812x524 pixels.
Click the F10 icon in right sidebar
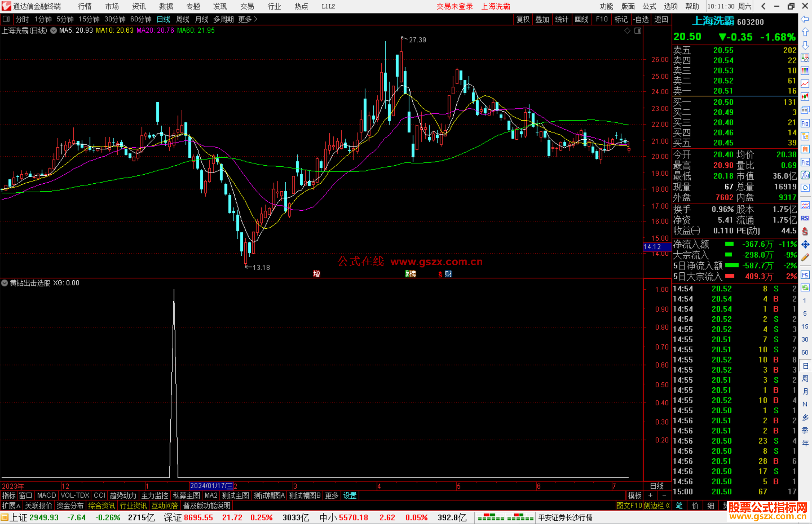805,123
